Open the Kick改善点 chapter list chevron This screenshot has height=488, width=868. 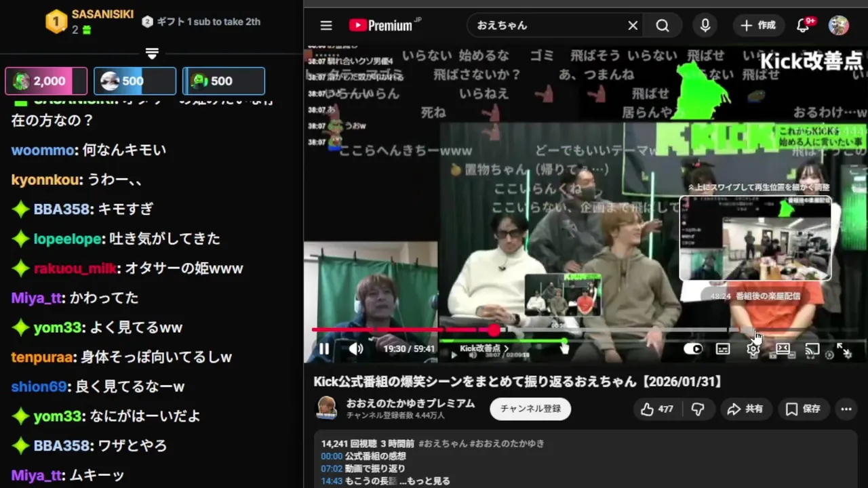506,349
